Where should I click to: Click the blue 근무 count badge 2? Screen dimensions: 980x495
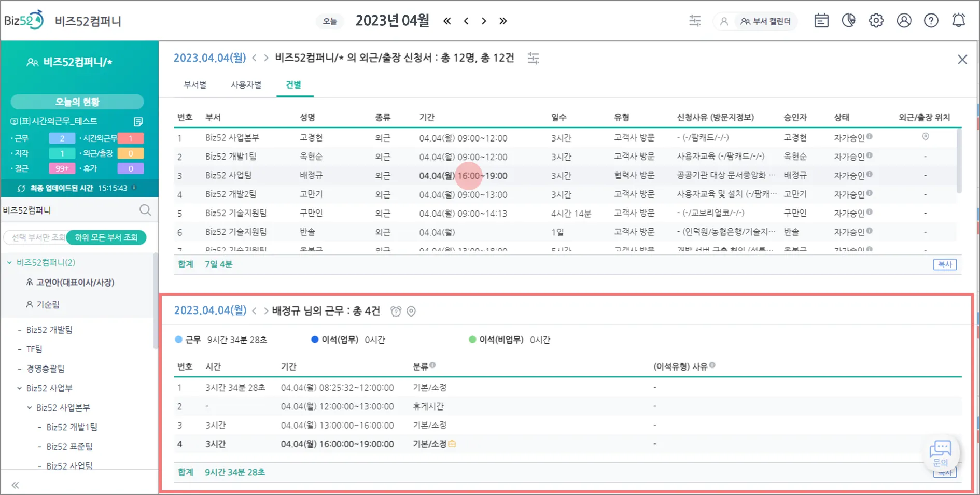point(62,138)
